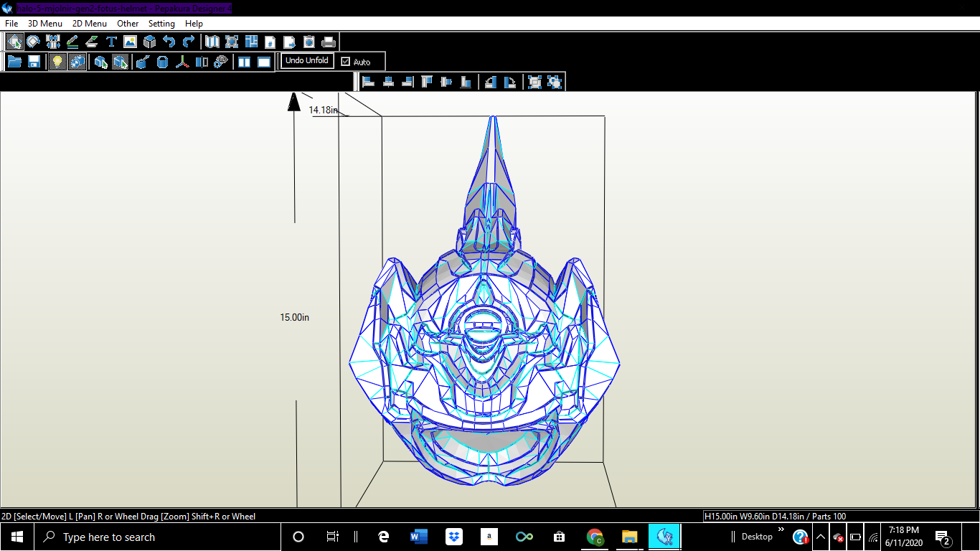Click the align left icon
Viewport: 980px width, 551px height.
(369, 82)
